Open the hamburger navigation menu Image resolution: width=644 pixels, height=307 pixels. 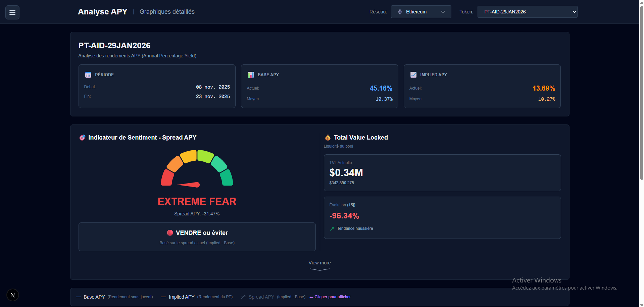(x=12, y=12)
